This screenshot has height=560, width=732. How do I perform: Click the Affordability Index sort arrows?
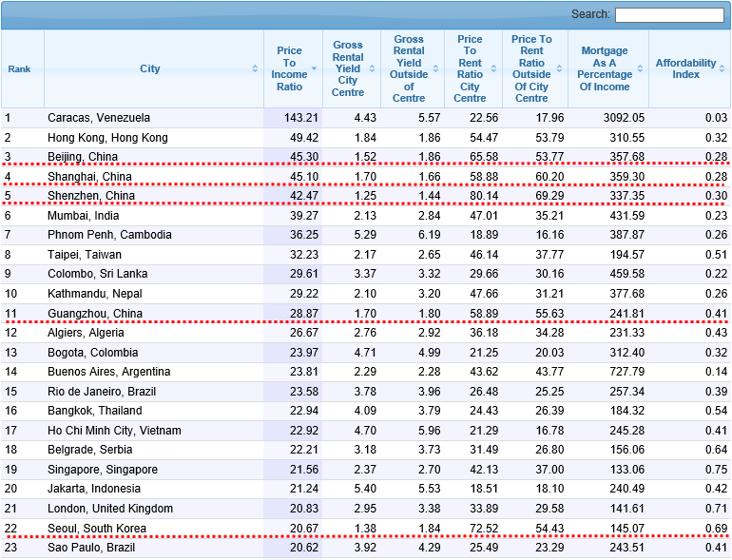pyautogui.click(x=722, y=68)
